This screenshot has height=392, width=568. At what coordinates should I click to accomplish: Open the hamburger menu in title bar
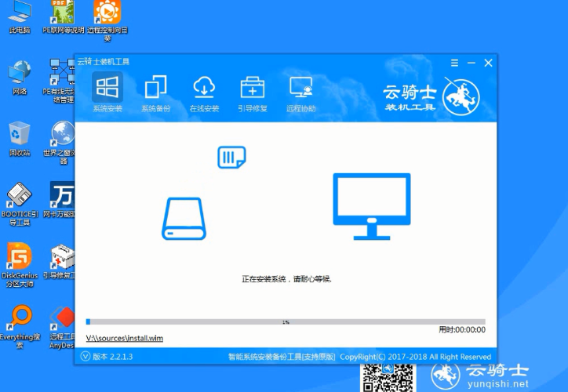point(454,63)
